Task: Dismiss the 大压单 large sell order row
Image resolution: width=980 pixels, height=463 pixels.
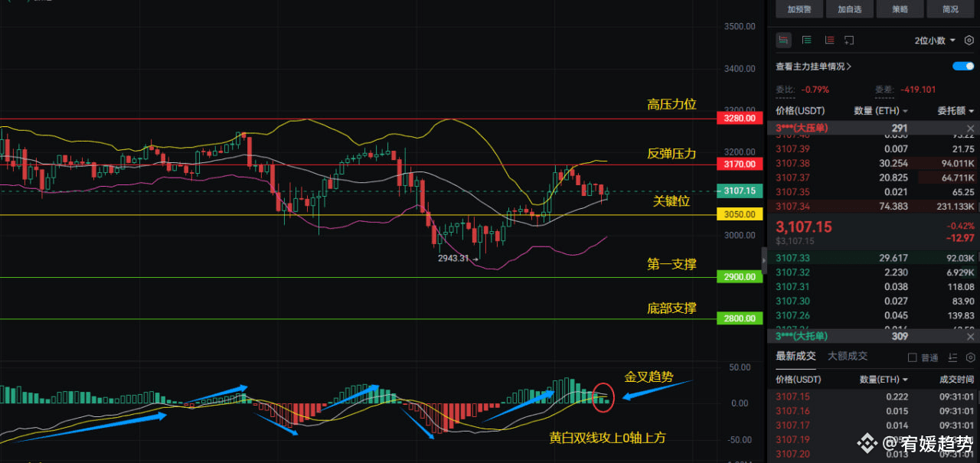Action: click(x=971, y=129)
